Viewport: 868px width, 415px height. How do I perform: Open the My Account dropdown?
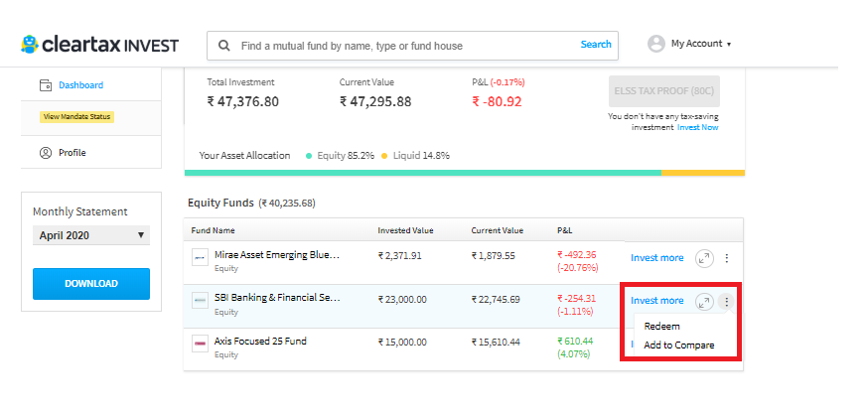(x=701, y=44)
